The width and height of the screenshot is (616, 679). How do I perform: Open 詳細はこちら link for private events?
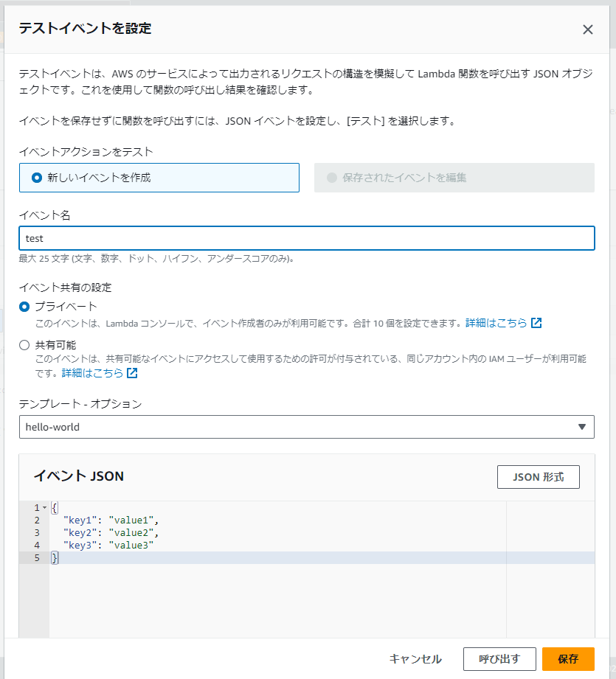pyautogui.click(x=496, y=323)
